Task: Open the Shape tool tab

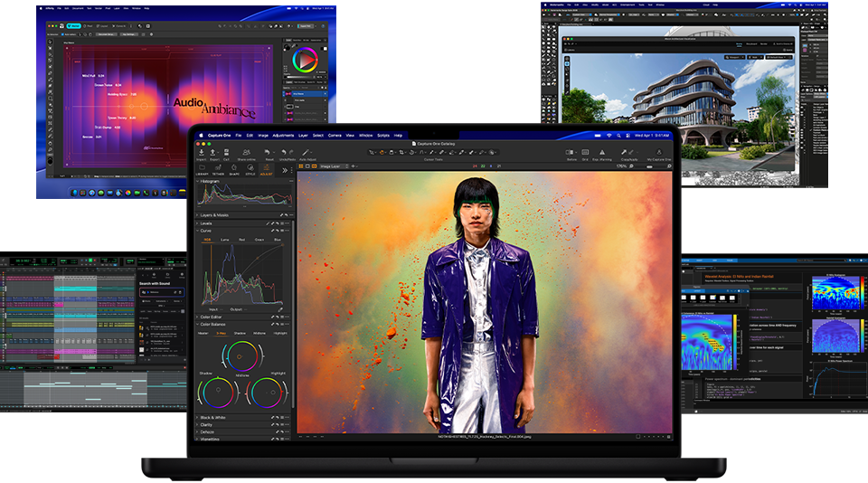Action: tap(234, 169)
